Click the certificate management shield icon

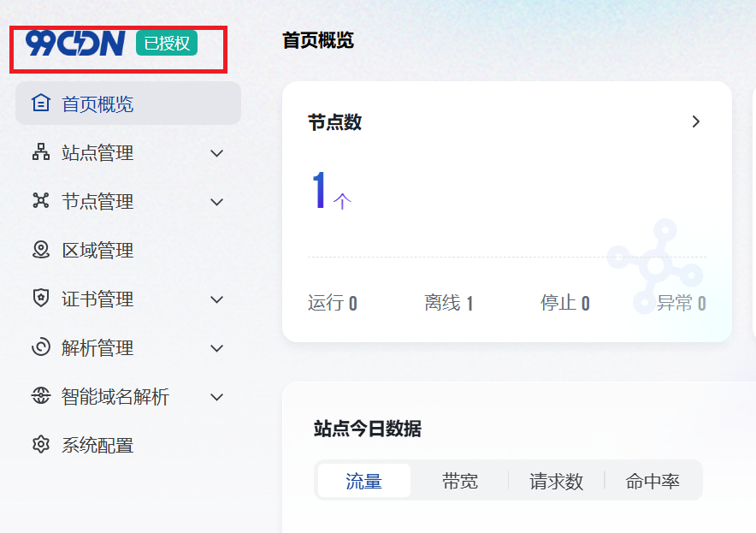point(40,299)
